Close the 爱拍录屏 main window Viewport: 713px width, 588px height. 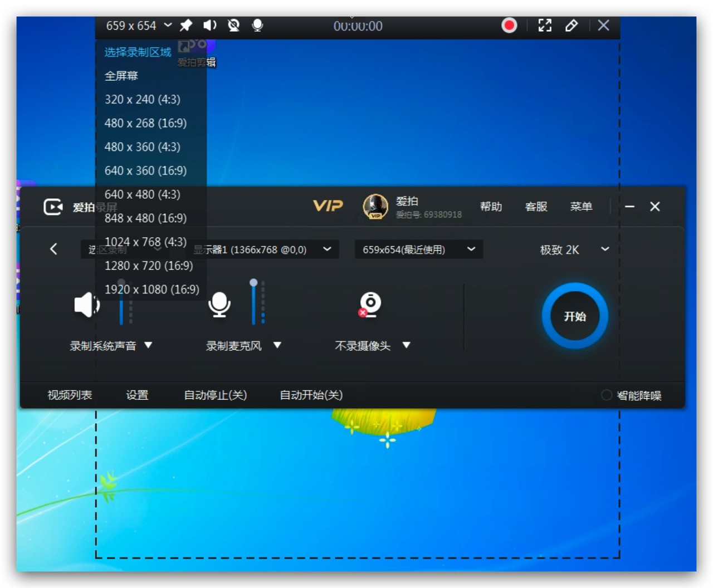655,207
